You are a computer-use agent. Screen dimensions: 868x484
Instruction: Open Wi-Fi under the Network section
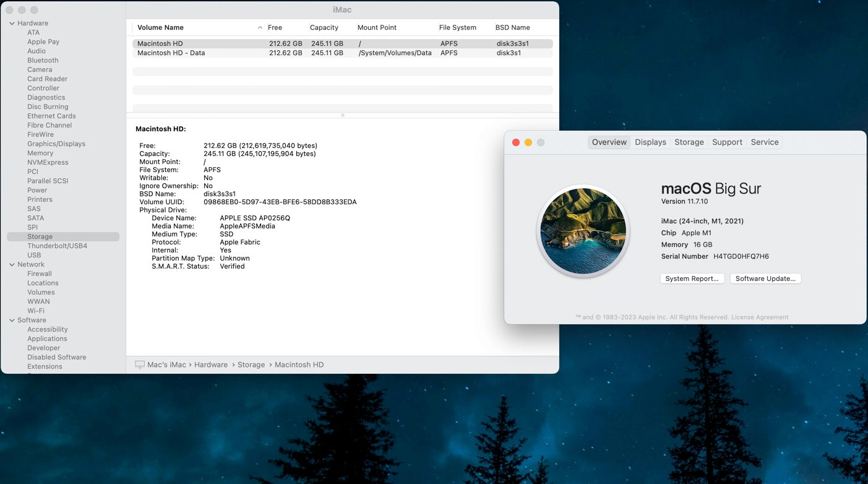coord(36,311)
